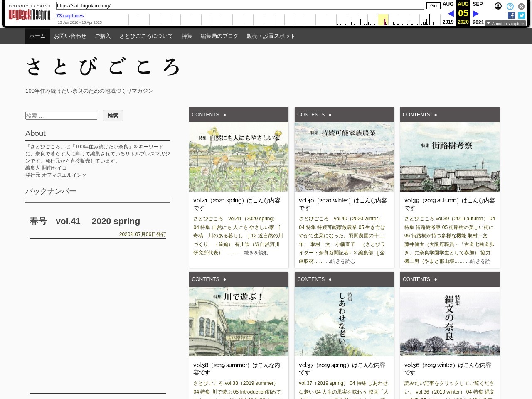
Task: Open the Wayback help question mark icon
Action: point(510,6)
